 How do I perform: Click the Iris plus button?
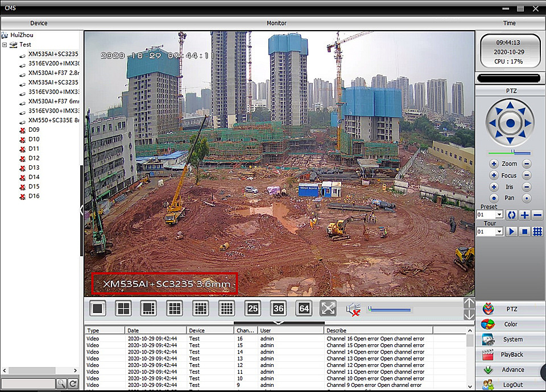[x=494, y=187]
